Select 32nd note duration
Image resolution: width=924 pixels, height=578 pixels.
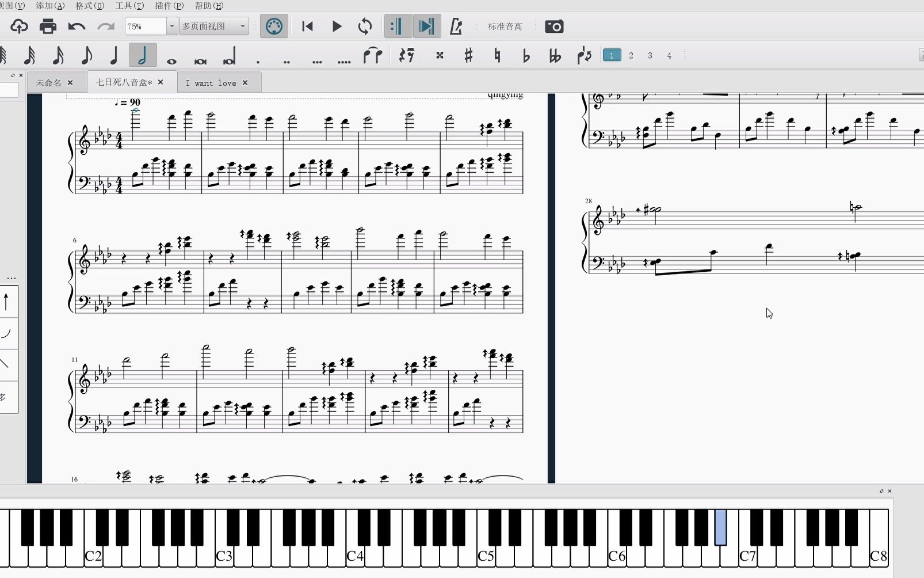click(x=29, y=56)
